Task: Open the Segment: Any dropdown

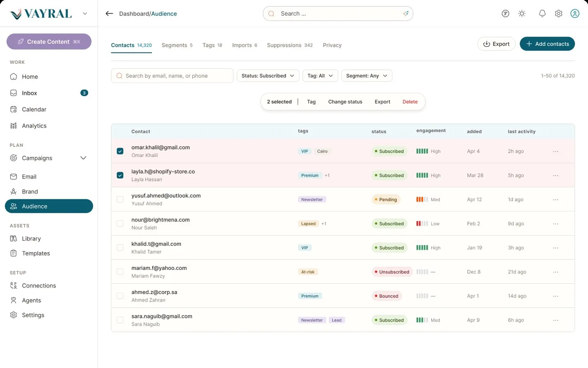Action: [367, 76]
